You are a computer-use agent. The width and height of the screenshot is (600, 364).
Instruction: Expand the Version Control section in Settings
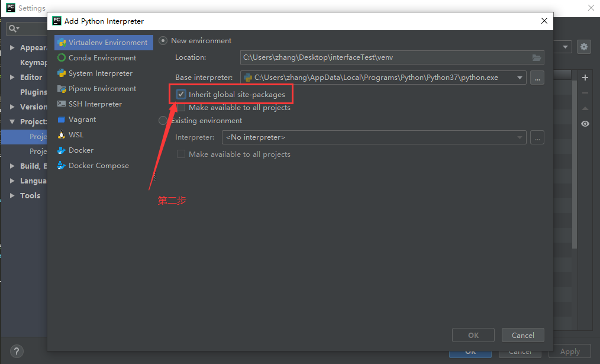pyautogui.click(x=12, y=107)
